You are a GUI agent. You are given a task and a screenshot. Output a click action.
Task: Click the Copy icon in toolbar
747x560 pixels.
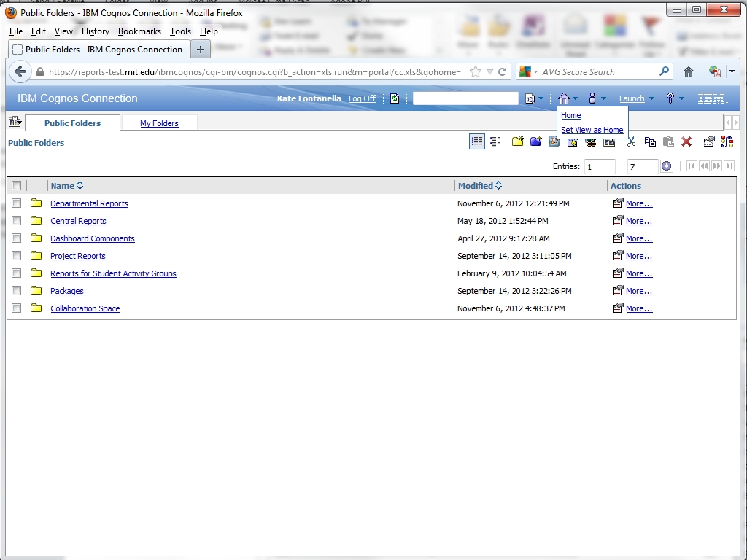650,141
